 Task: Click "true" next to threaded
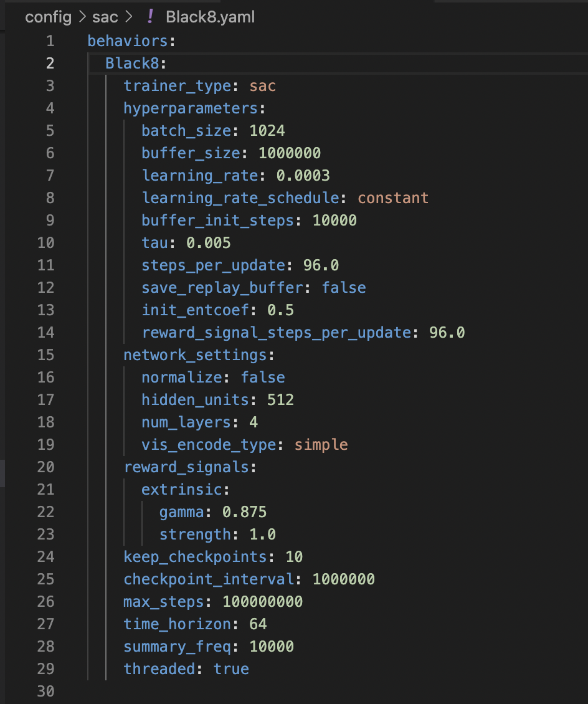coord(231,668)
